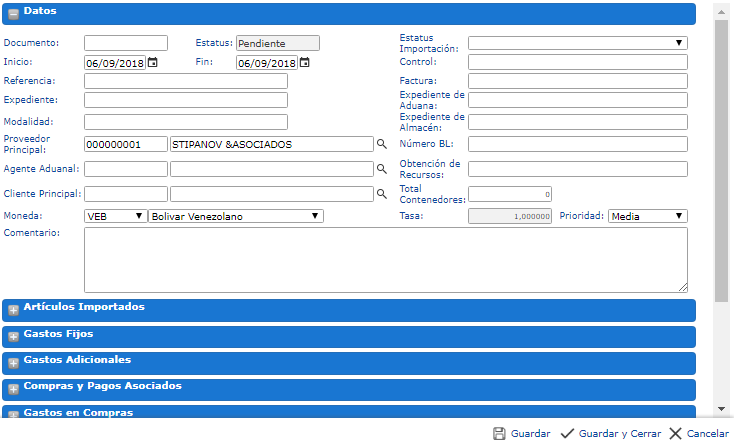The height and width of the screenshot is (446, 734).
Task: Expand the Gastos Fijos section
Action: (x=14, y=336)
